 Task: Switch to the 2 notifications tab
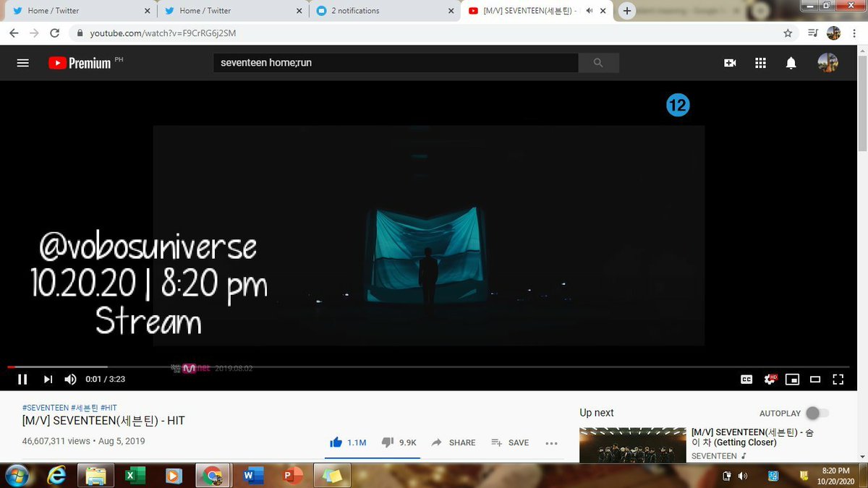383,11
